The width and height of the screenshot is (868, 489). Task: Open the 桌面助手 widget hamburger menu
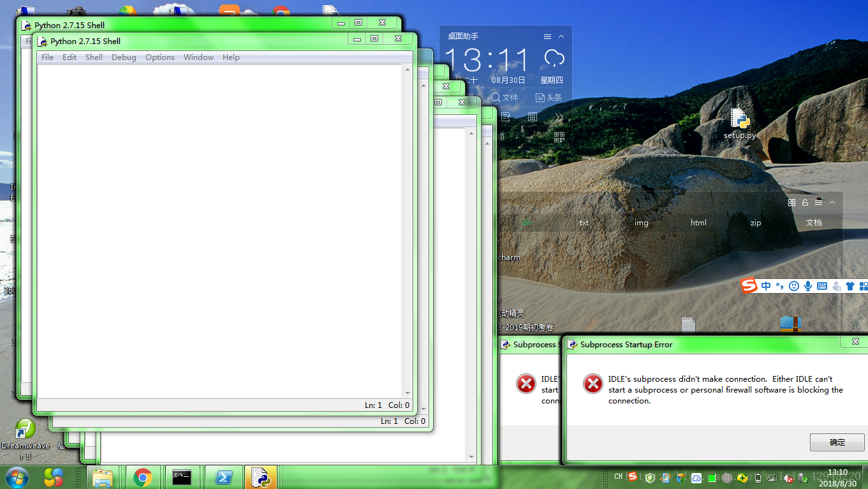click(x=547, y=37)
